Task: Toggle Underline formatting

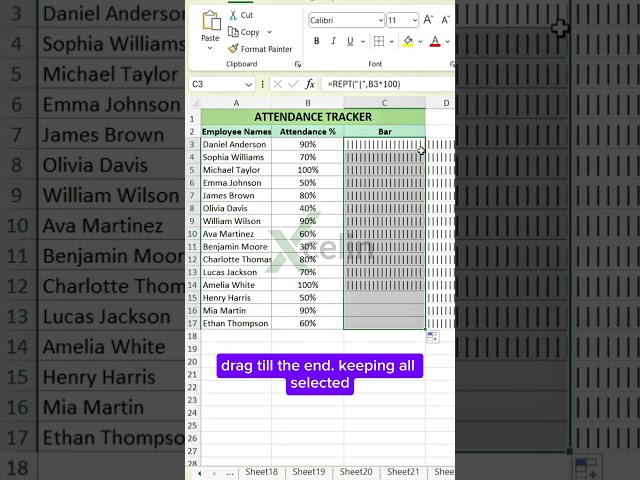Action: coord(350,41)
